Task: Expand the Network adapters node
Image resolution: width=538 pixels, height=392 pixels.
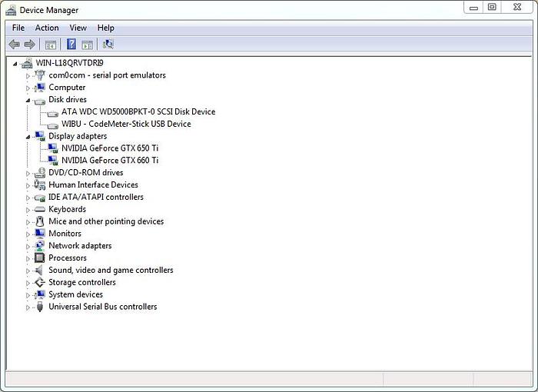Action: (28, 247)
